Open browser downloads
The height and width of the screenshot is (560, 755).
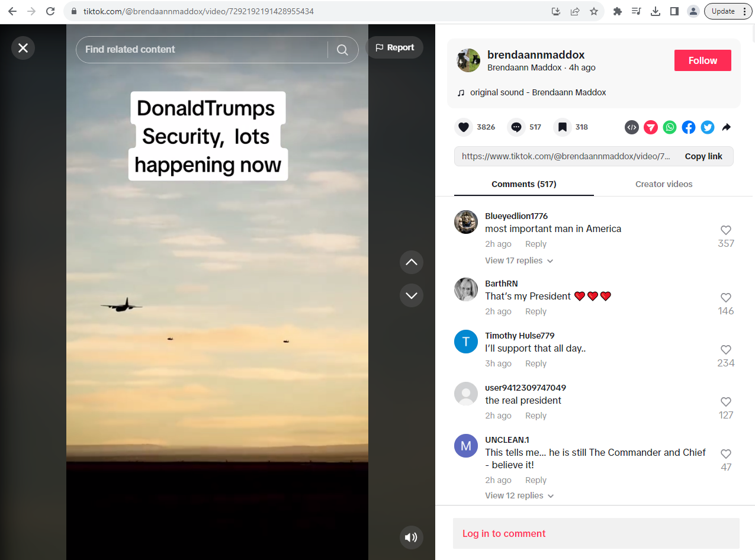[x=656, y=11]
